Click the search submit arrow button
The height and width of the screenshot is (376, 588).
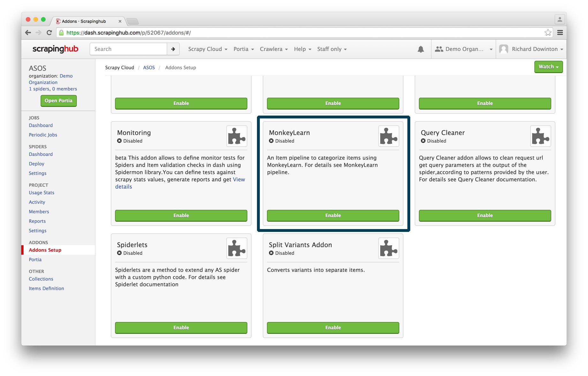[173, 49]
